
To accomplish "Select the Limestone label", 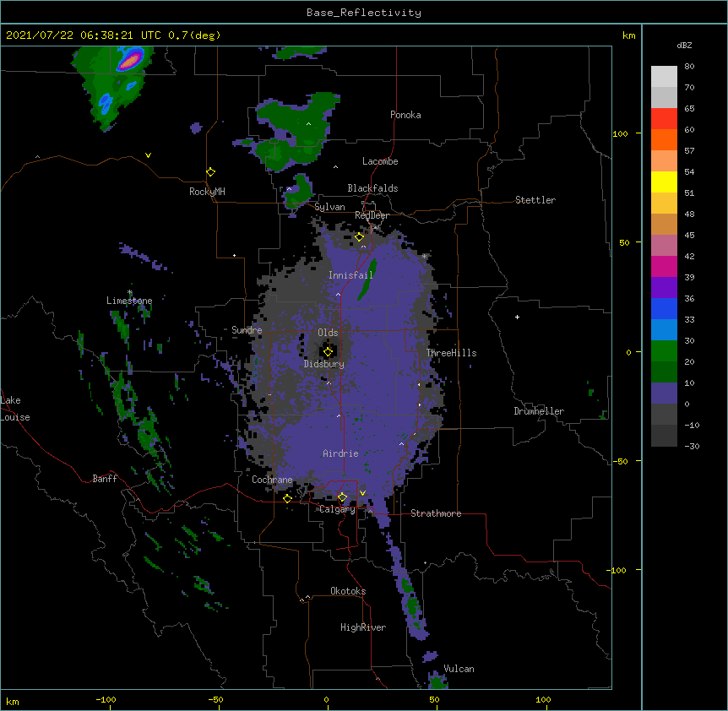I will [x=129, y=301].
